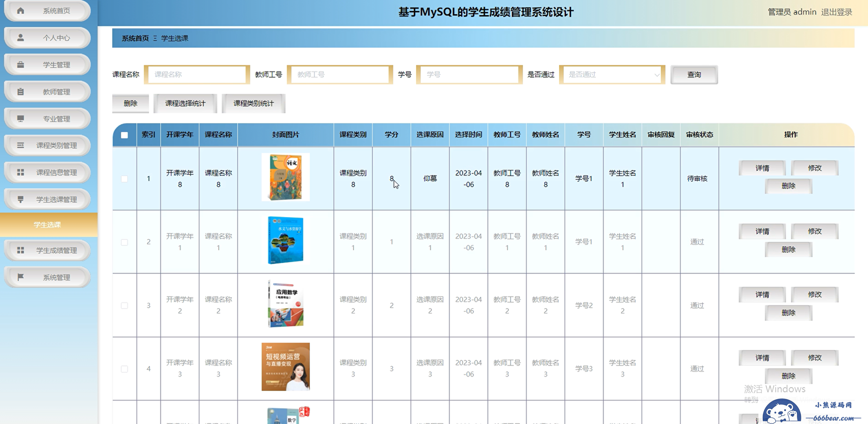Screen dimensions: 868x424
Task: Click the 系统首页 breadcrumb link
Action: [135, 38]
